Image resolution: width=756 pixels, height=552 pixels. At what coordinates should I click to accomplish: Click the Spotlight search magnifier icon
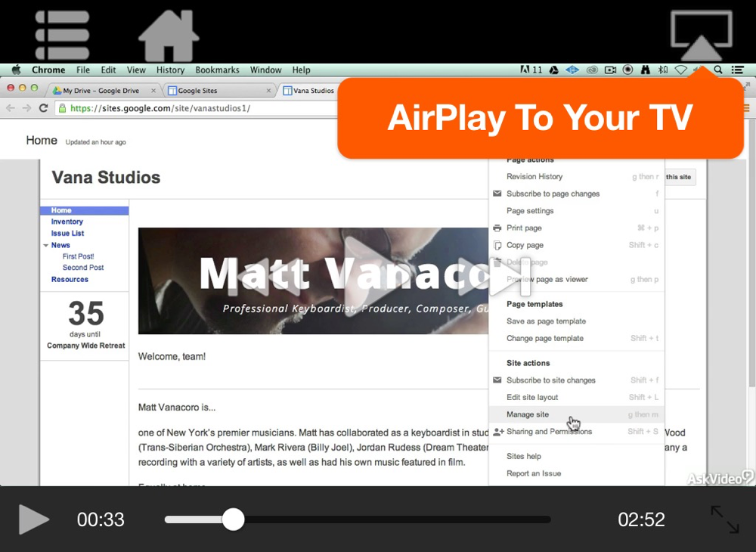(x=718, y=70)
